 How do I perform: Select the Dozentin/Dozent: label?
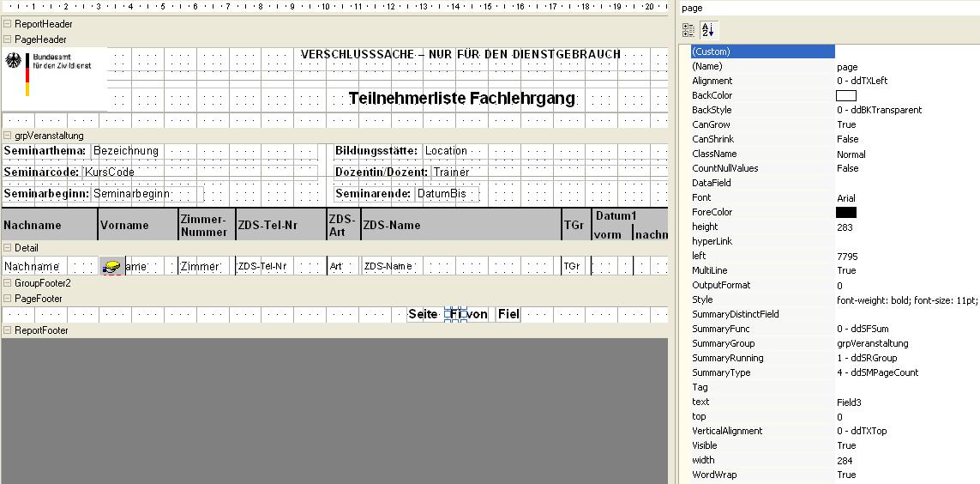click(x=382, y=172)
